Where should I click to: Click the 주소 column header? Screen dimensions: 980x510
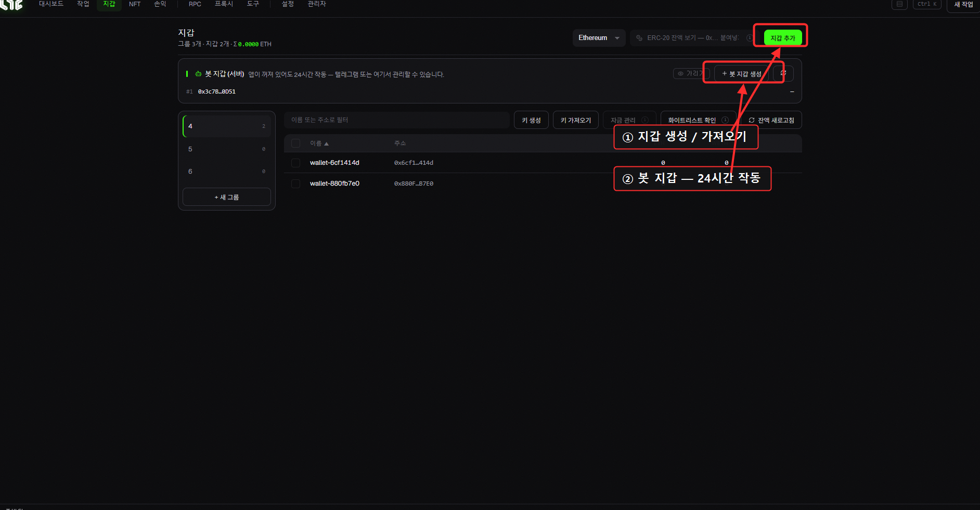pyautogui.click(x=400, y=143)
